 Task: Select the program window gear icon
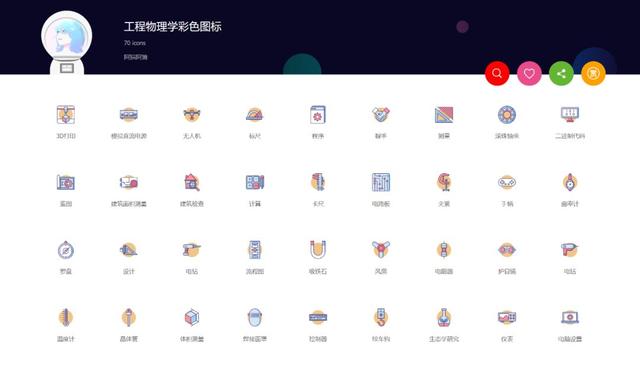(318, 115)
